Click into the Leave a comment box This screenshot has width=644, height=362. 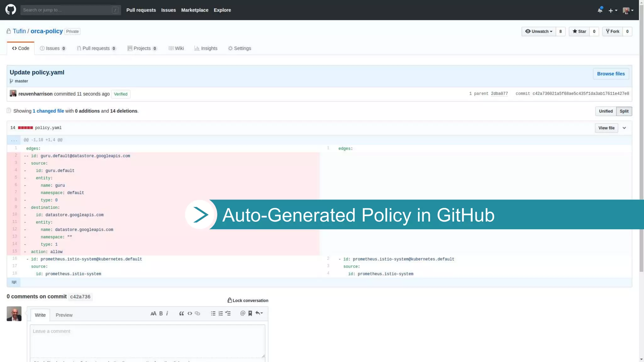pyautogui.click(x=147, y=341)
